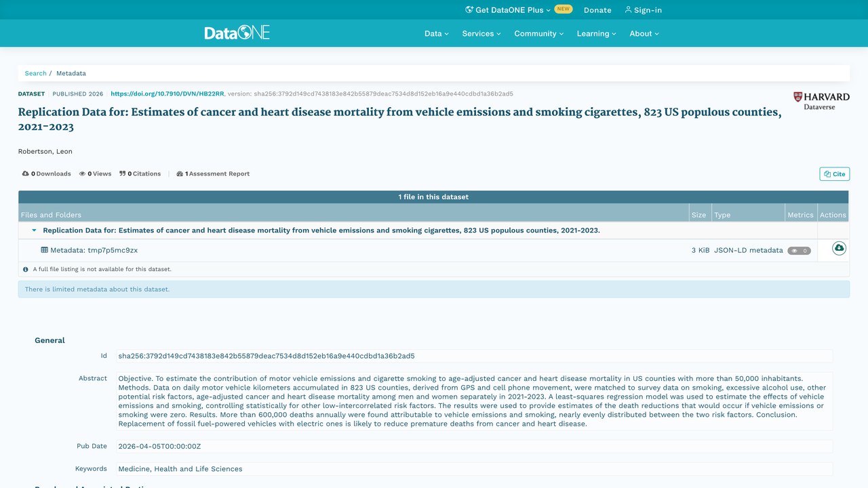
Task: Click Sign-in in the top bar
Action: [643, 10]
